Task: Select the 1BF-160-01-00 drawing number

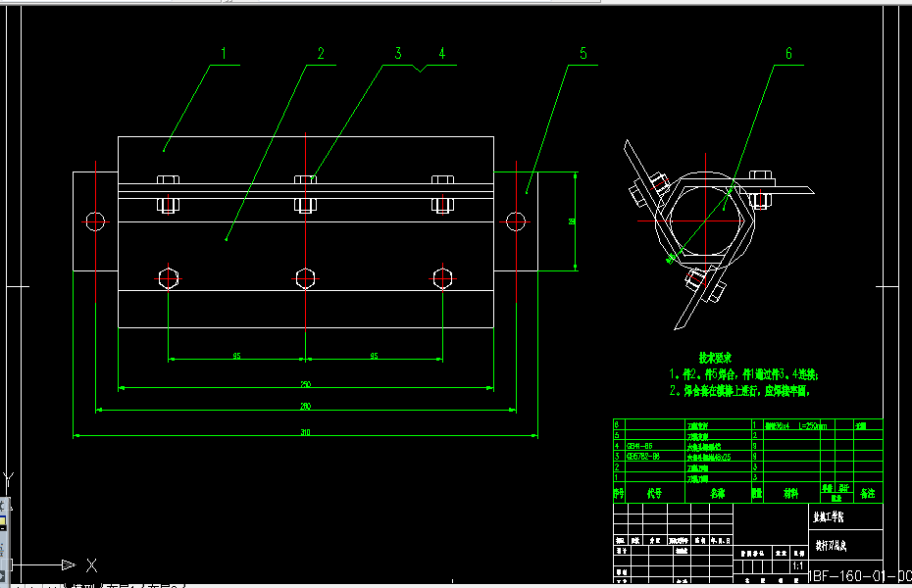Action: tap(860, 576)
